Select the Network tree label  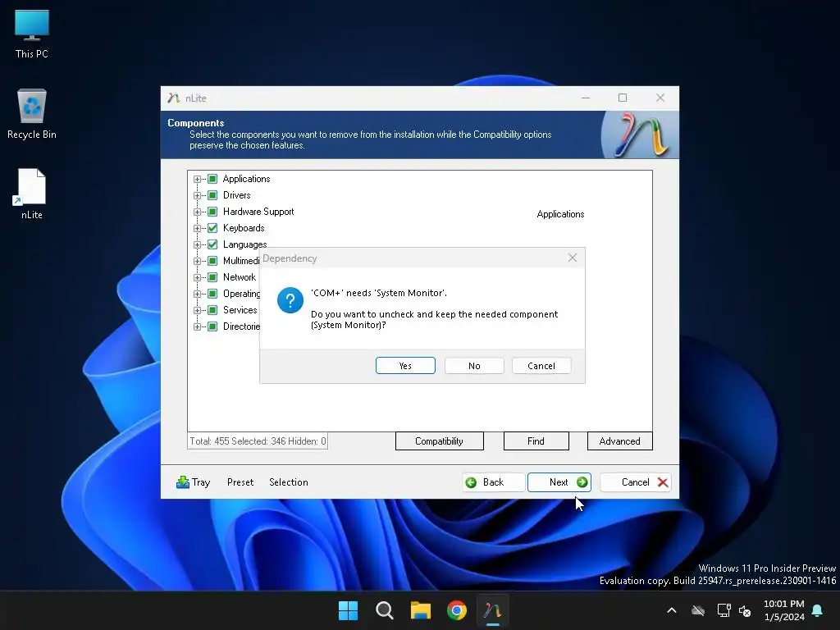(x=240, y=277)
